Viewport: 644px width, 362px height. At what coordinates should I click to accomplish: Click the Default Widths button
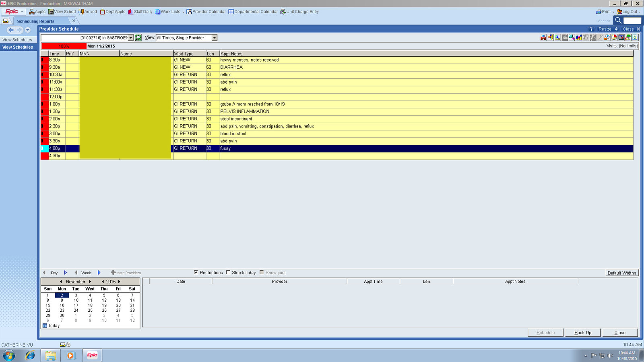(622, 273)
